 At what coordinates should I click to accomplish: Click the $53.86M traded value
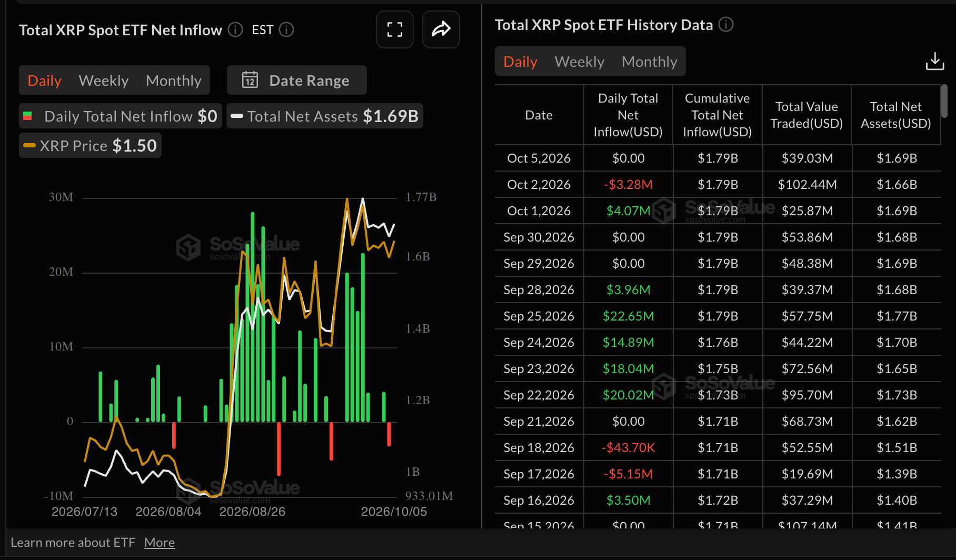[x=807, y=237]
